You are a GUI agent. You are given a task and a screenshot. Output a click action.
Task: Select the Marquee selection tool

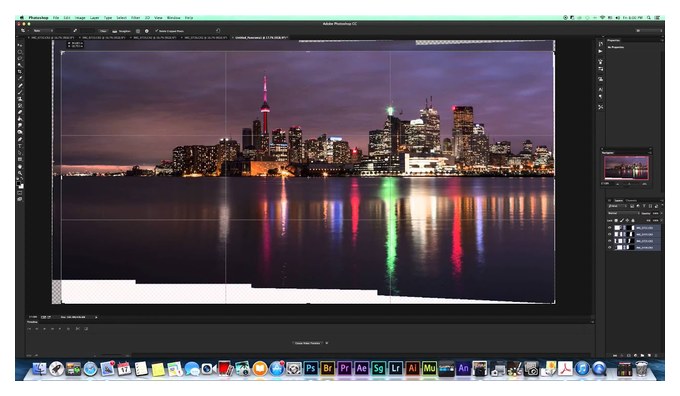[x=20, y=52]
